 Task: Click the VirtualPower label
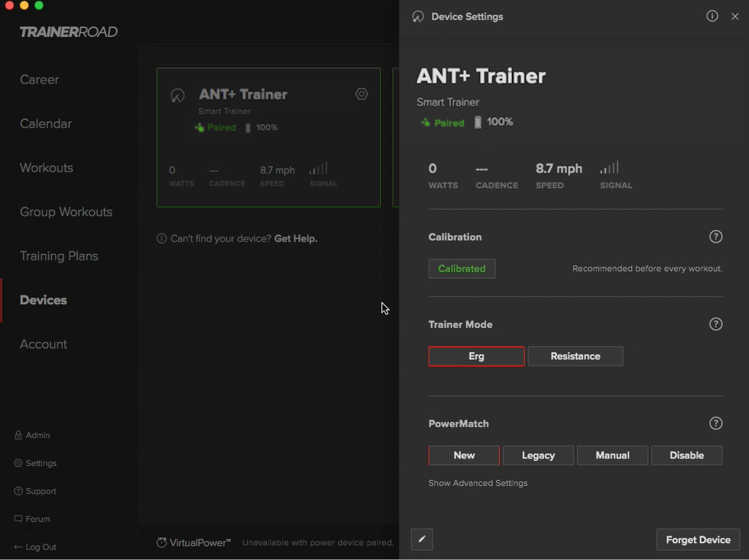(x=200, y=543)
